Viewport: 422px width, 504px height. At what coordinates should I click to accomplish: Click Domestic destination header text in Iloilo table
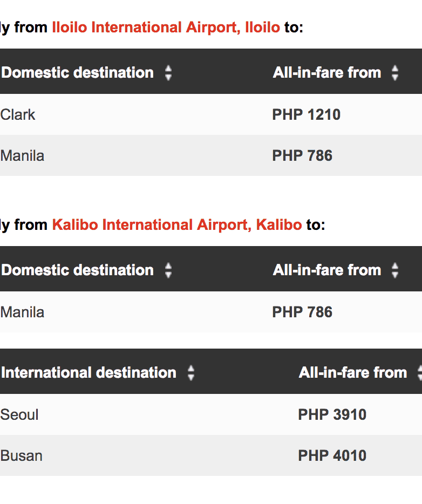pyautogui.click(x=78, y=73)
